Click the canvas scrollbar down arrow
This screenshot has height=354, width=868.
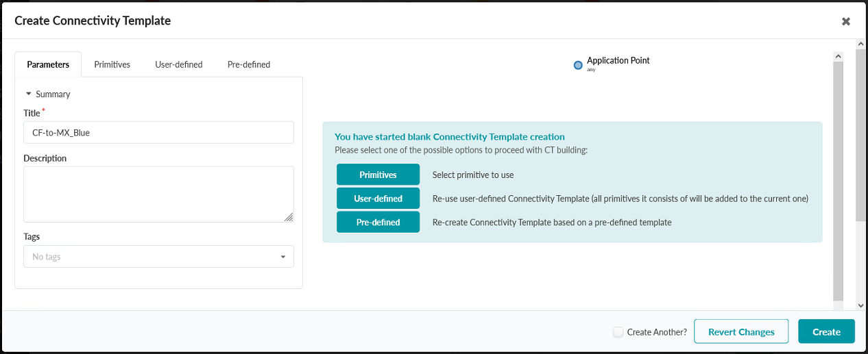(838, 305)
